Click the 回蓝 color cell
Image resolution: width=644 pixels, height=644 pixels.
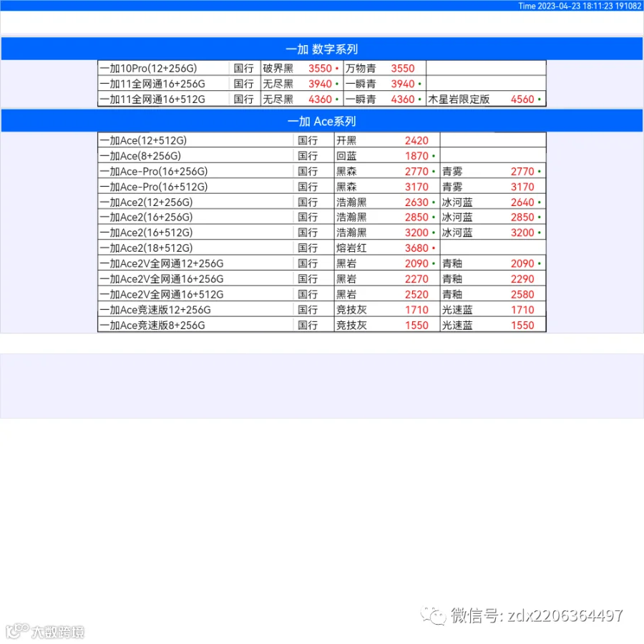tap(346, 156)
